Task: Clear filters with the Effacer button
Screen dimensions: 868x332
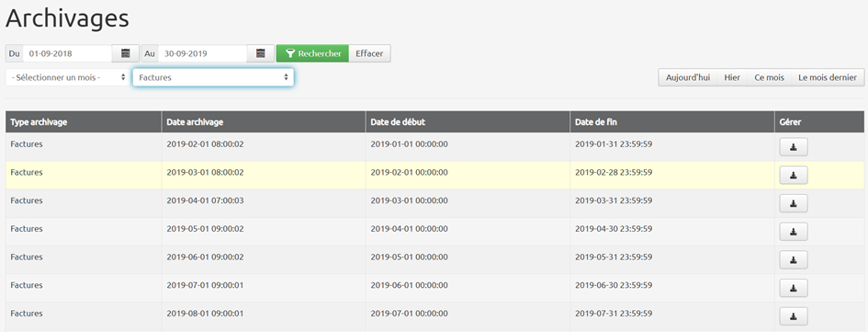Action: [x=369, y=53]
